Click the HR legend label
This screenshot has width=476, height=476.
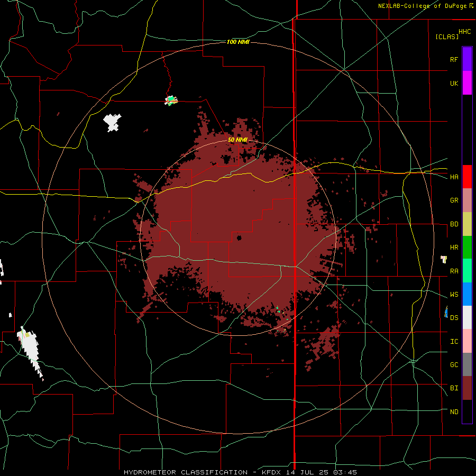point(454,248)
